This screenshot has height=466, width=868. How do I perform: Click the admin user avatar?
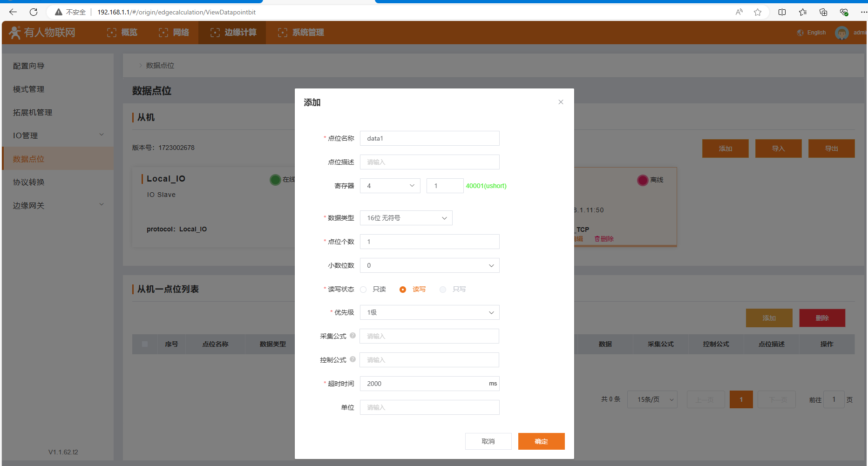point(841,33)
